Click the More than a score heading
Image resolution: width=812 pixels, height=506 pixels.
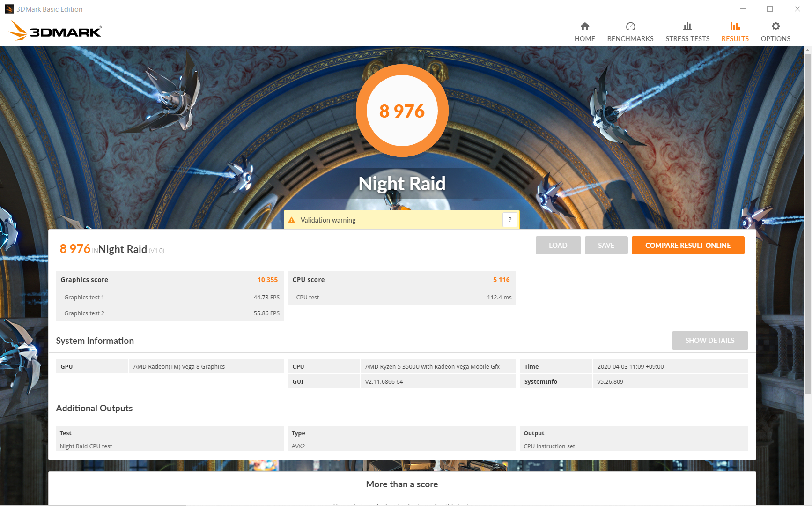tap(402, 484)
